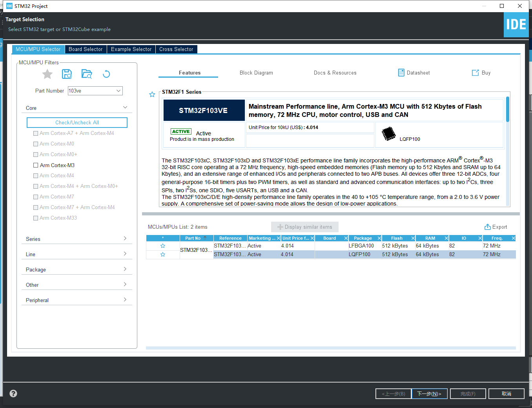The width and height of the screenshot is (532, 408).
Task: Sort by Part No column arrow
Action: pyautogui.click(x=205, y=238)
